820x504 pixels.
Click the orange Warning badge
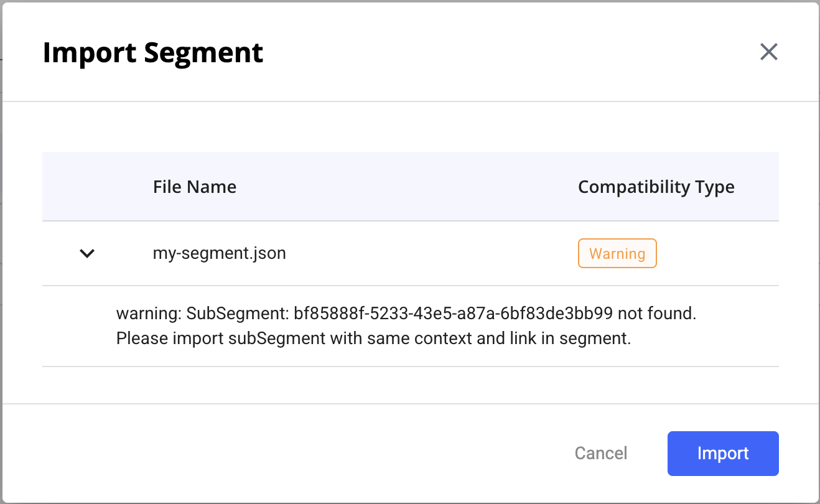pos(617,254)
